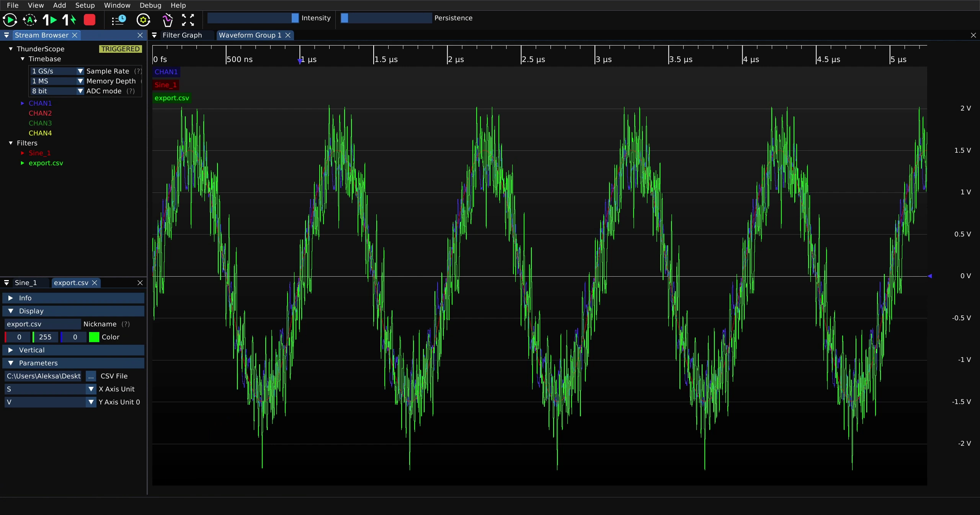This screenshot has width=980, height=515.
Task: Click the refresh settings gear icon
Action: [x=144, y=20]
